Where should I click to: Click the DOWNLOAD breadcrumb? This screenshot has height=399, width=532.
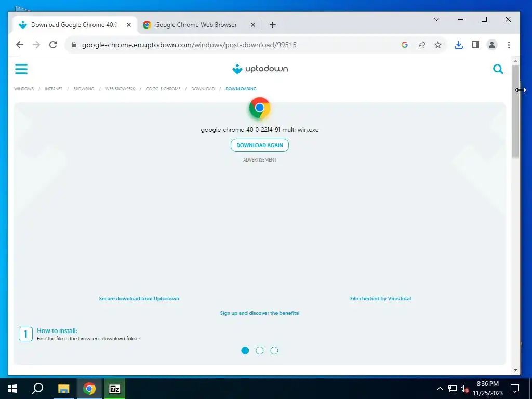click(203, 89)
